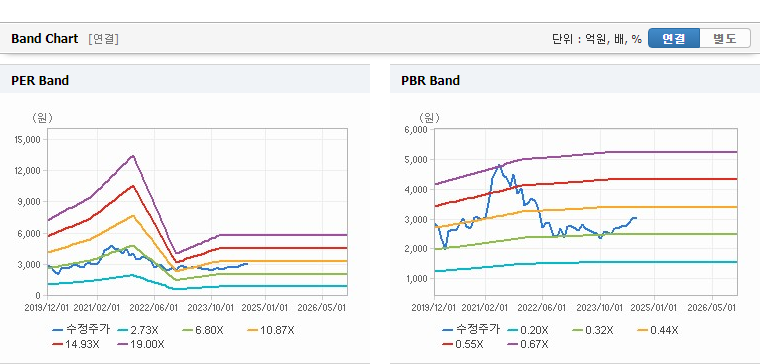Toggle 0.55X series in PBR legend
Viewport: 760px width, 364px height.
coord(463,344)
